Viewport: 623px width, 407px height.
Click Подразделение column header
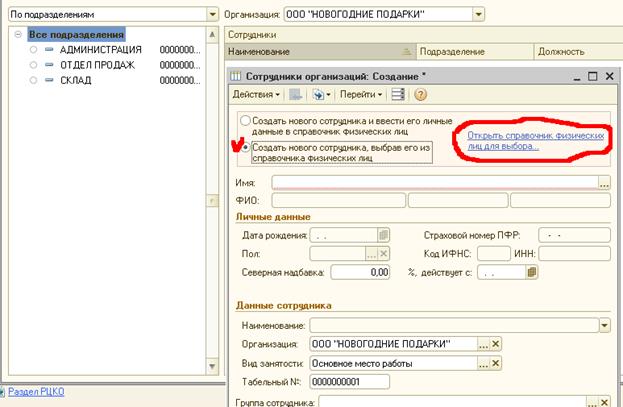click(475, 52)
